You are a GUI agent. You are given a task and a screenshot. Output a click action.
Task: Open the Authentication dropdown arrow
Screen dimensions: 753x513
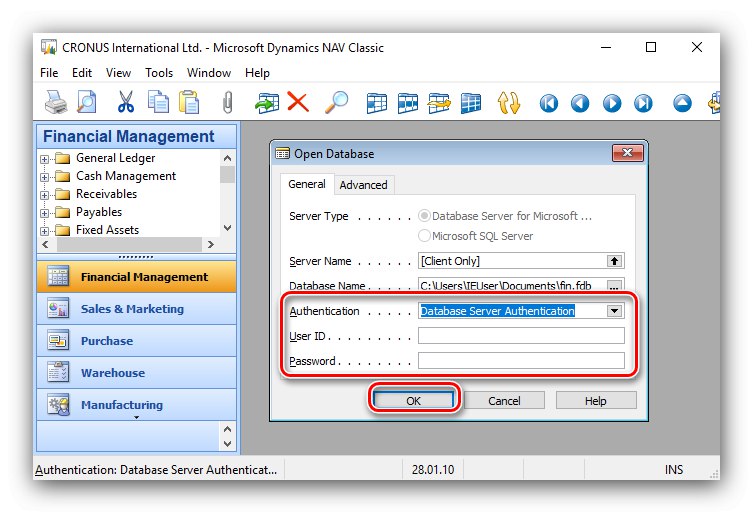coord(614,311)
